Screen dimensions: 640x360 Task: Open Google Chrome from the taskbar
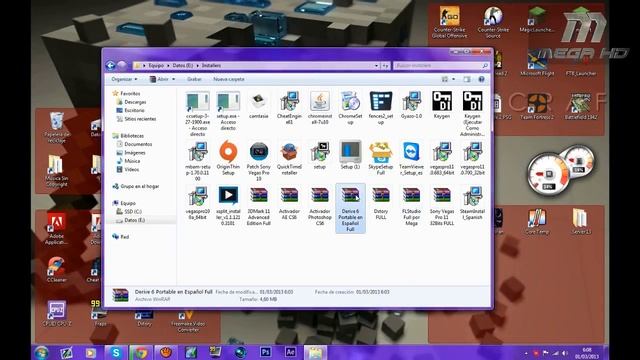coord(141,352)
